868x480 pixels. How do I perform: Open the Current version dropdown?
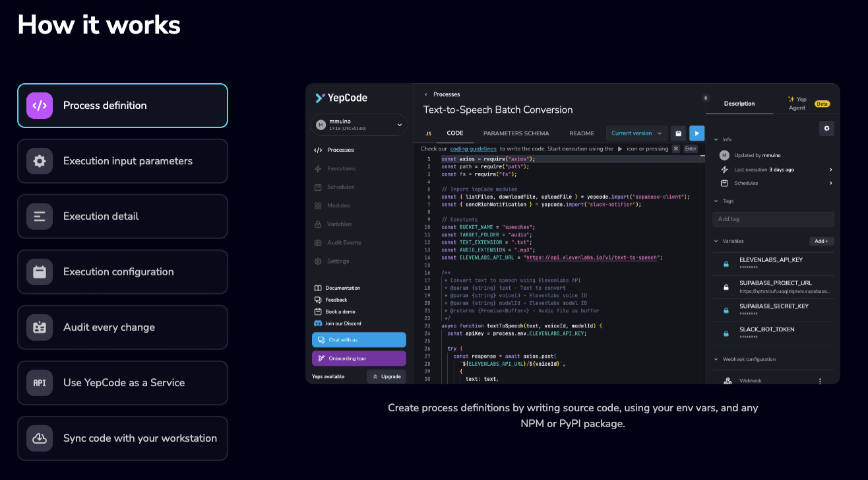tap(636, 133)
